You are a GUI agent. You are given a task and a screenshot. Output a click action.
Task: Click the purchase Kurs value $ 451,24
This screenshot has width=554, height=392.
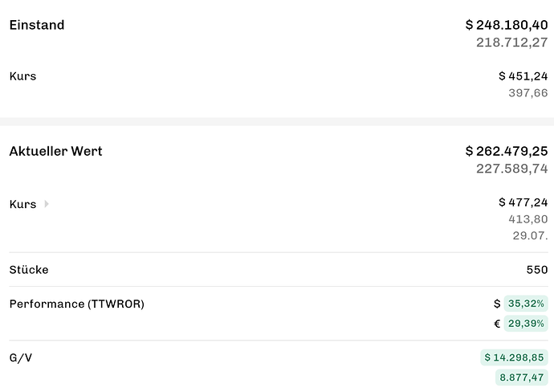pos(523,76)
